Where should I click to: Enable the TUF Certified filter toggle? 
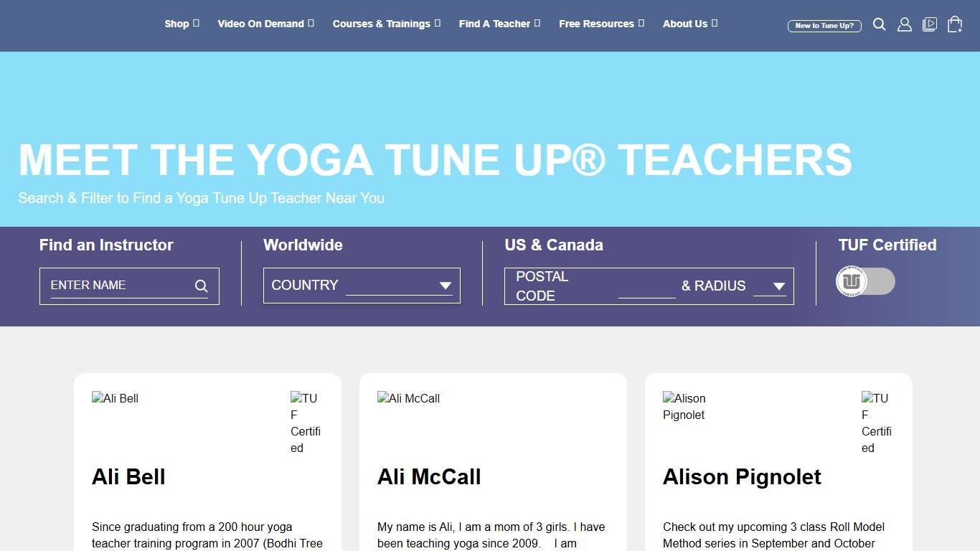[x=865, y=281]
